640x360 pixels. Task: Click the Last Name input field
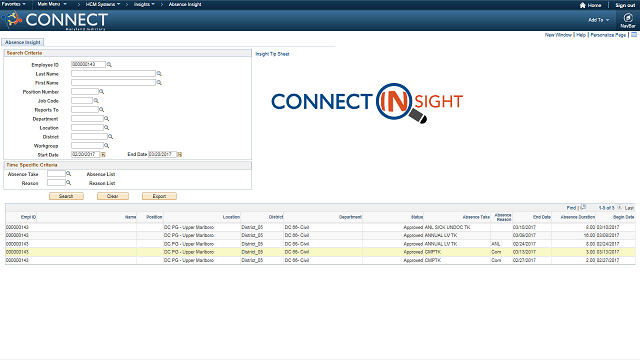(x=113, y=73)
